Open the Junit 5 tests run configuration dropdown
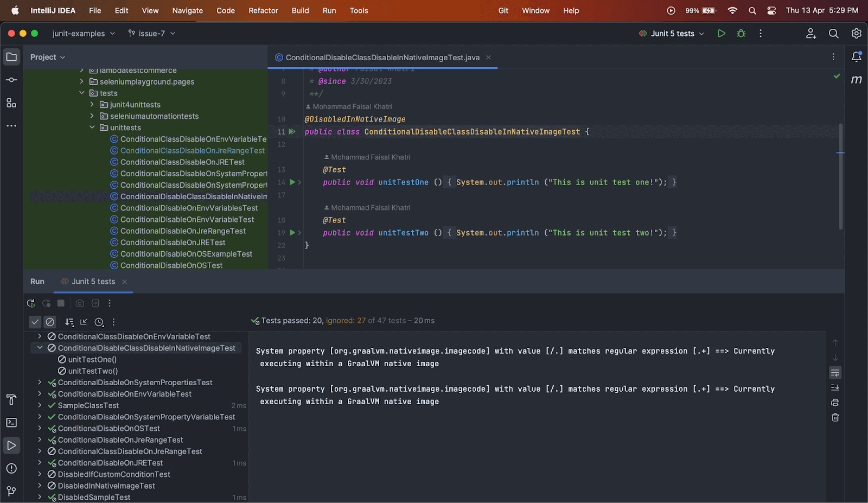Screen dimensions: 868x503 (x=672, y=34)
